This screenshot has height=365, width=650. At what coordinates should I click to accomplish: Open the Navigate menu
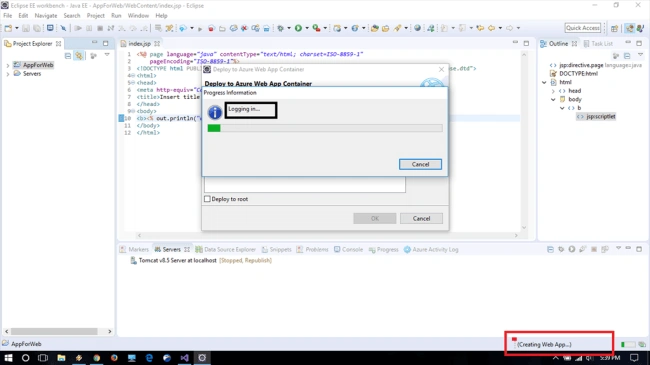click(x=46, y=16)
